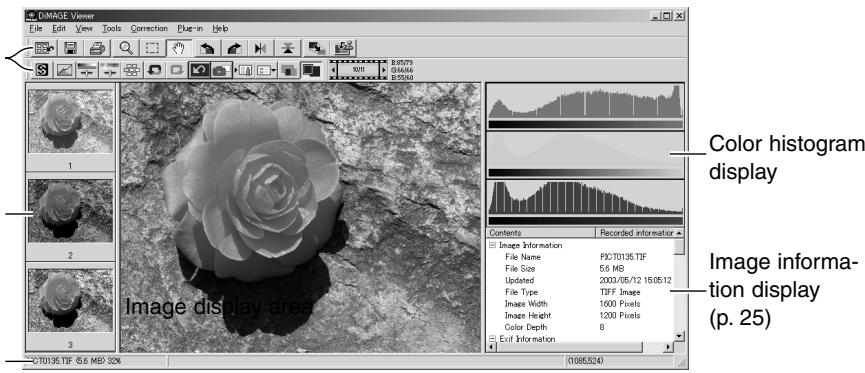
Task: Open first slider icon next to tone curve
Action: 87,70
